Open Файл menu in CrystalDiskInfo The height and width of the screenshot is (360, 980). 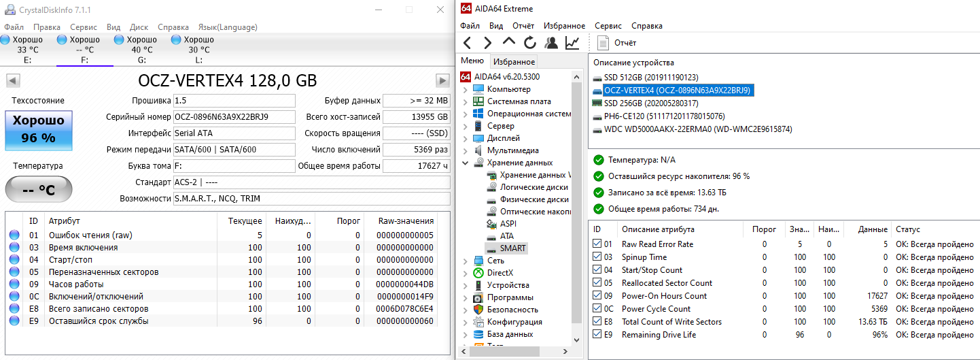click(14, 27)
